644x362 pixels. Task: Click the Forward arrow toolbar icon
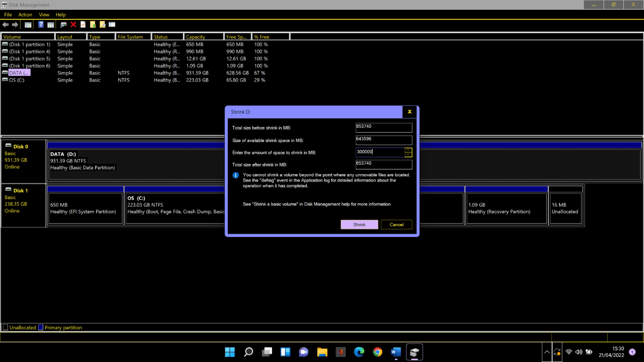15,25
